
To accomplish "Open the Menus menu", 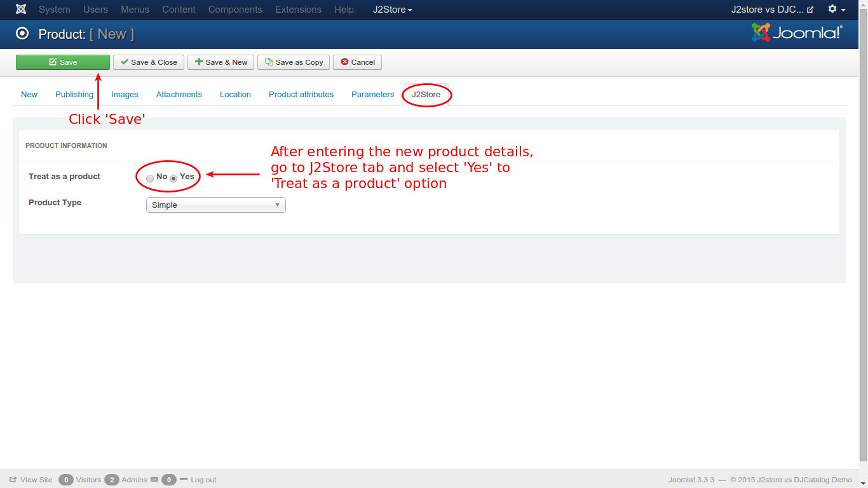I will tap(135, 10).
